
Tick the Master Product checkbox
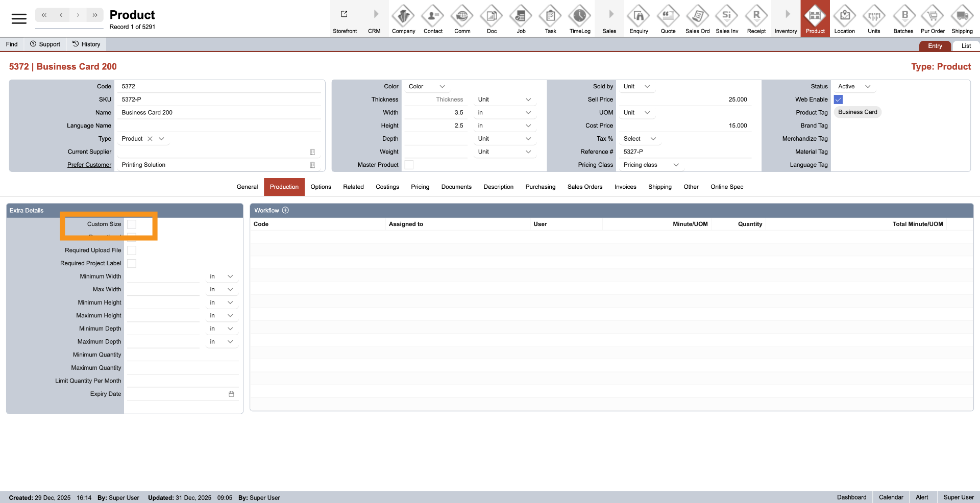point(409,165)
